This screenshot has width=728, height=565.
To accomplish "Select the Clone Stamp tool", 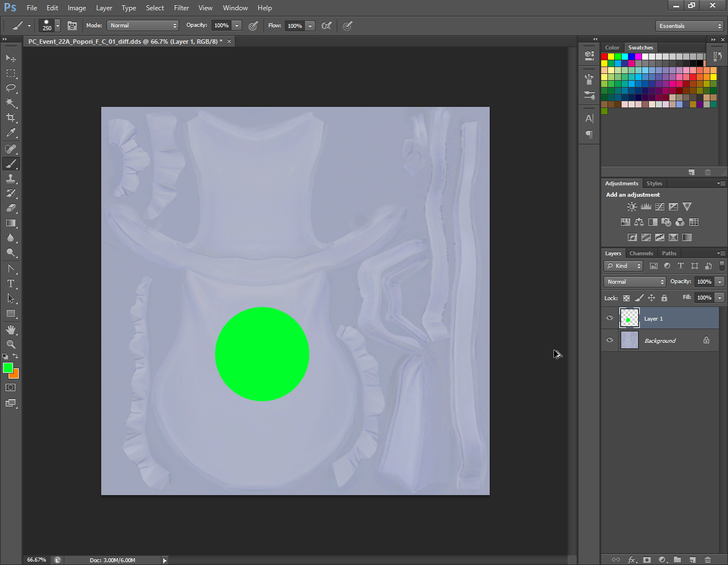I will [11, 178].
